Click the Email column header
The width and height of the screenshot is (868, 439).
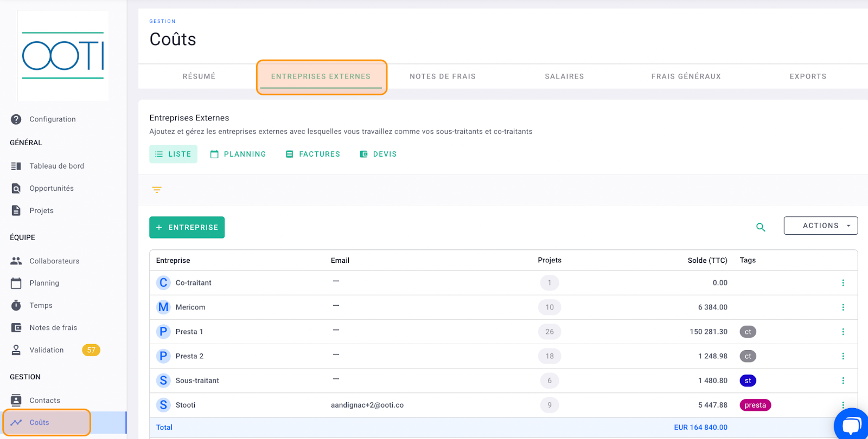click(x=340, y=260)
